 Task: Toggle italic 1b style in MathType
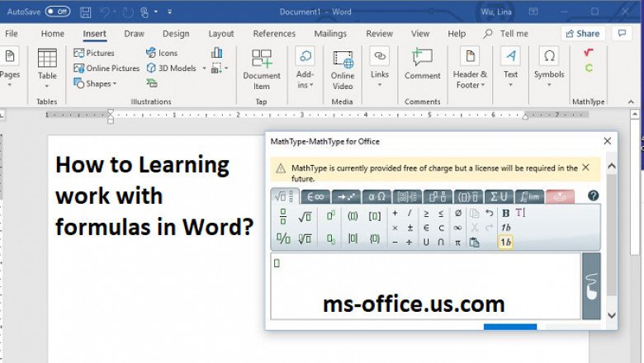tap(506, 228)
